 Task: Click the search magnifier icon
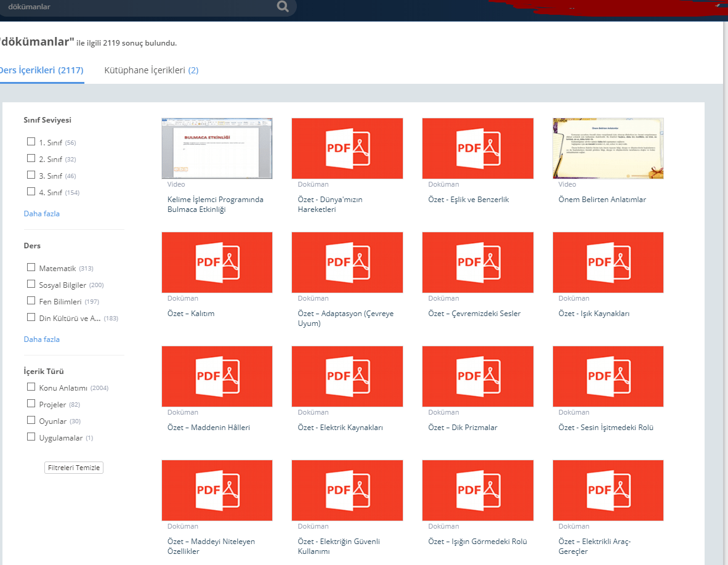coord(283,7)
